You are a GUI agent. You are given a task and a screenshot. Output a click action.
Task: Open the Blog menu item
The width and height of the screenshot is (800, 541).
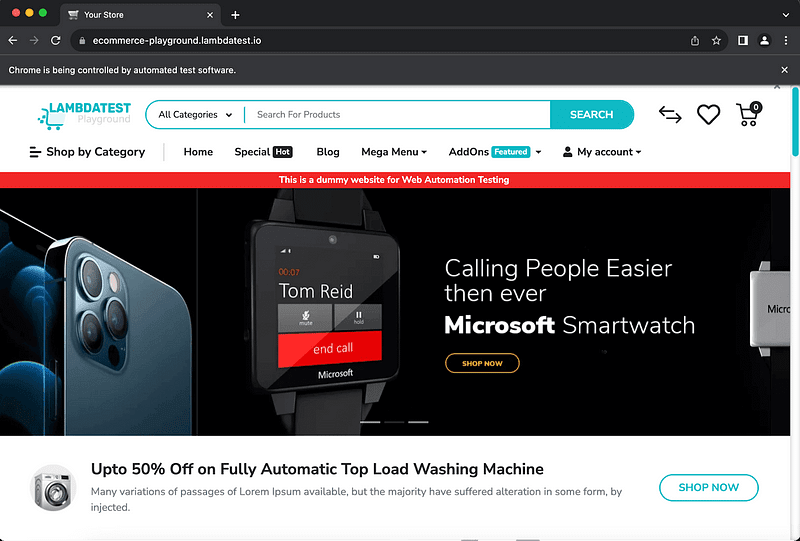point(328,152)
